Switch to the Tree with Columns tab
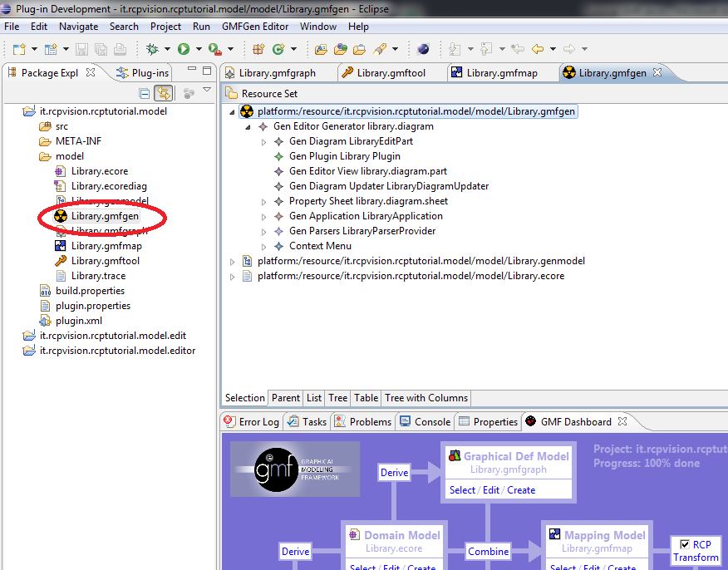The width and height of the screenshot is (728, 570). (x=426, y=398)
